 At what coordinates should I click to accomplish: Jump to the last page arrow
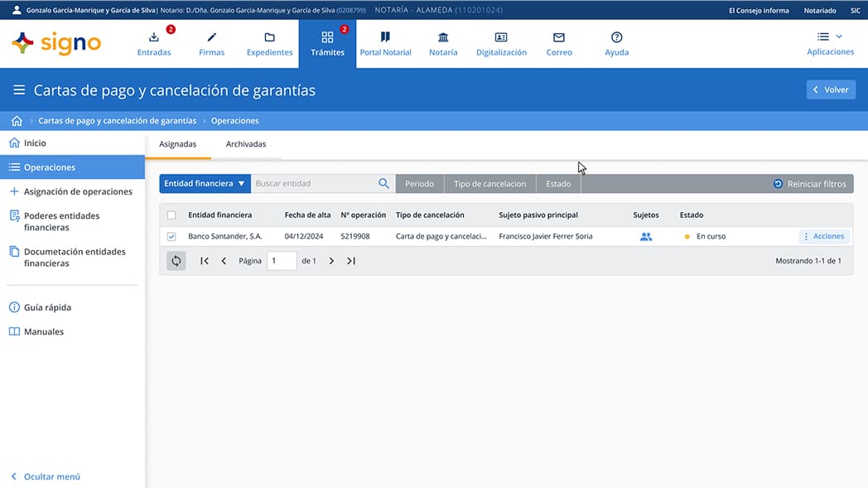(x=351, y=261)
